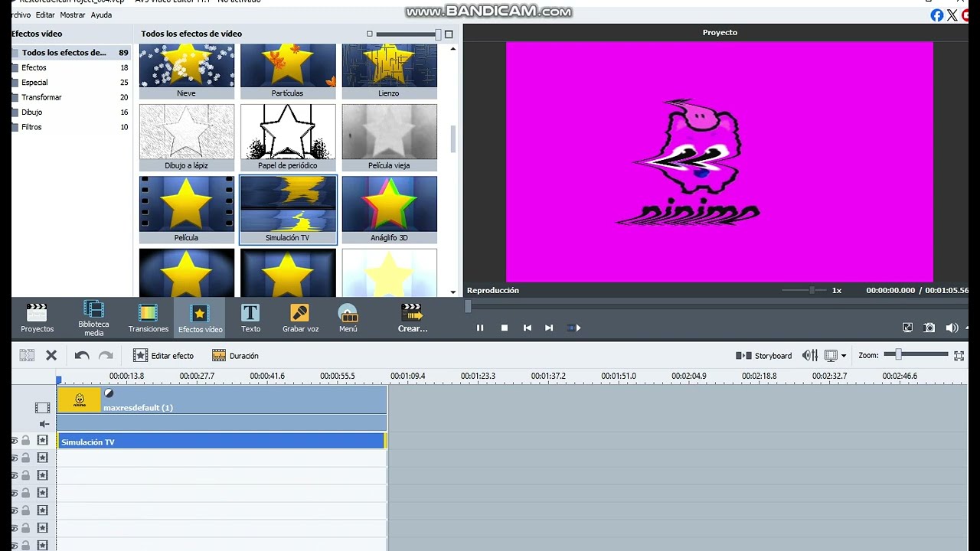980x551 pixels.
Task: Select the Anáglifo 3D effect thumbnail
Action: coord(389,210)
